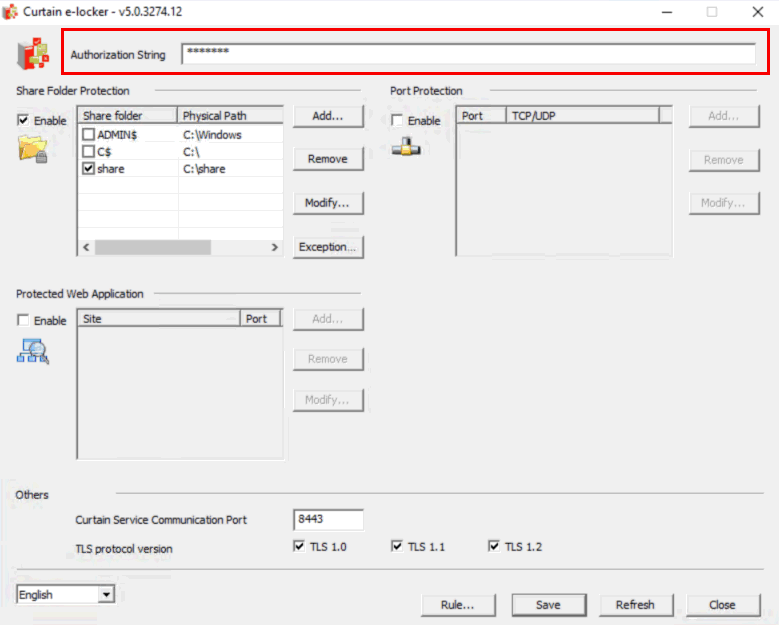Viewport: 779px width, 625px height.
Task: Click the Port Protection network icon
Action: 406,147
